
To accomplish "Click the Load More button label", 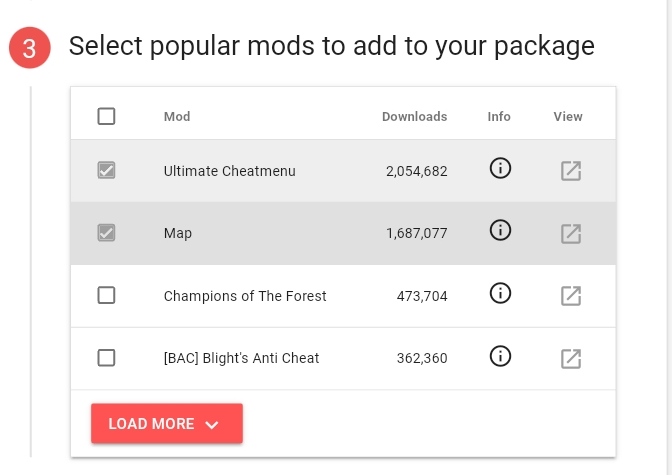I will (x=151, y=424).
